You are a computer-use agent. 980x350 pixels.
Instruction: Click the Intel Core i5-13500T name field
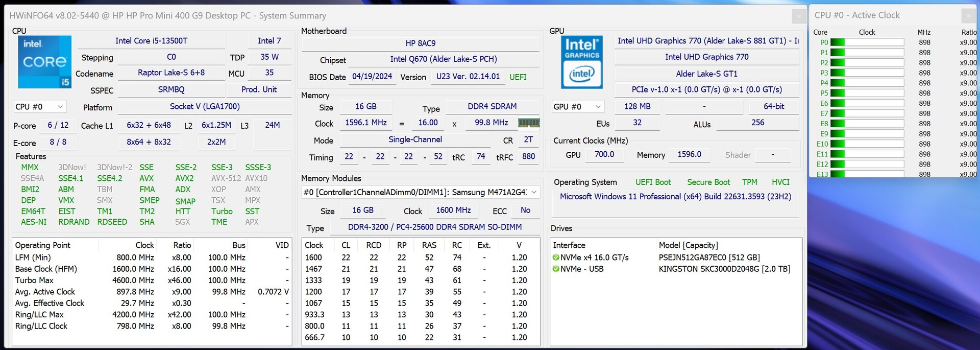151,41
